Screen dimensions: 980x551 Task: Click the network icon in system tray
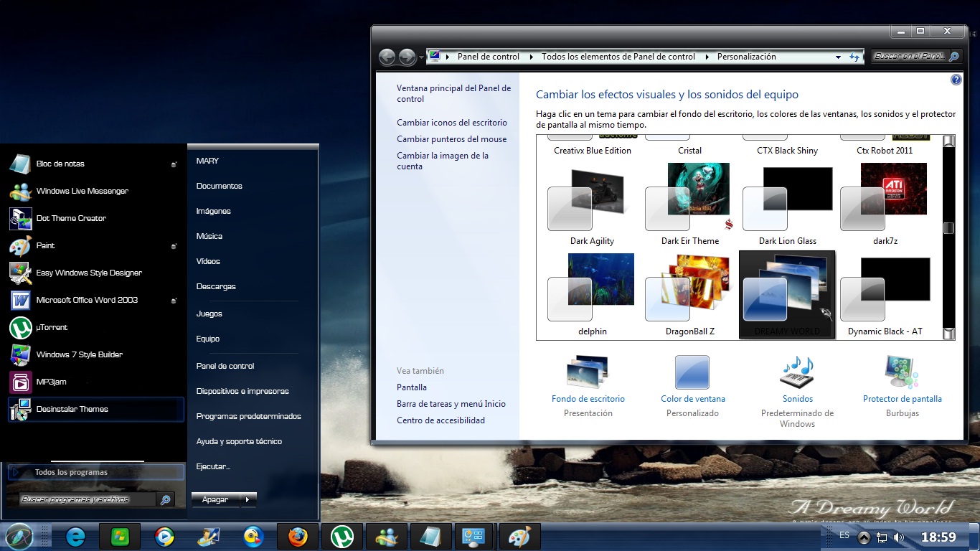882,537
